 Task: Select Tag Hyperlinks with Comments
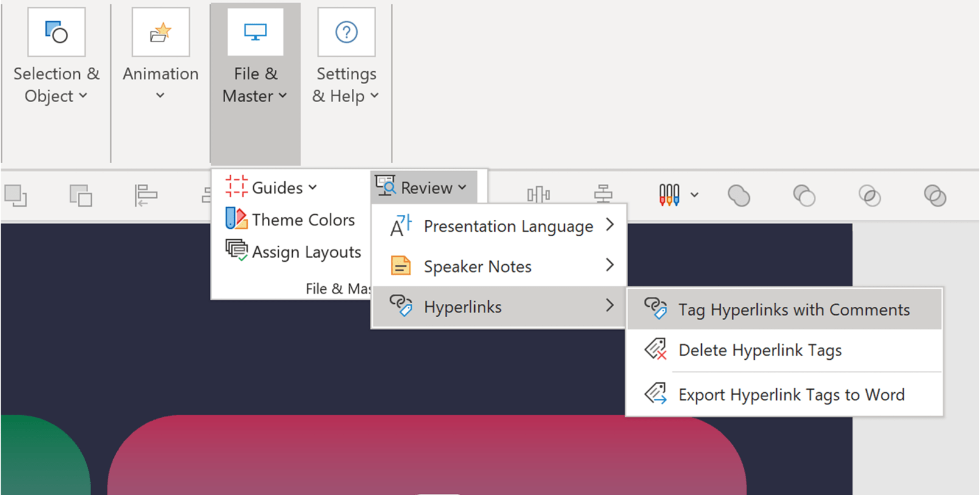pos(784,310)
